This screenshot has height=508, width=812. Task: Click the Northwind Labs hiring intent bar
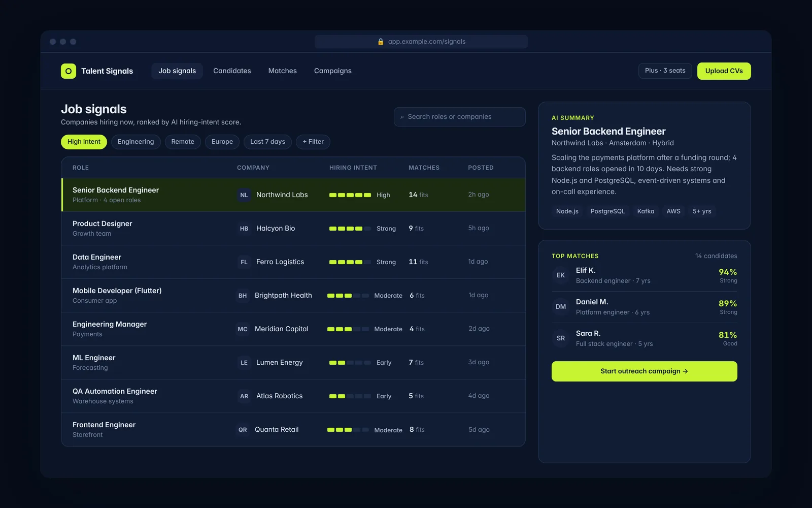(x=350, y=195)
